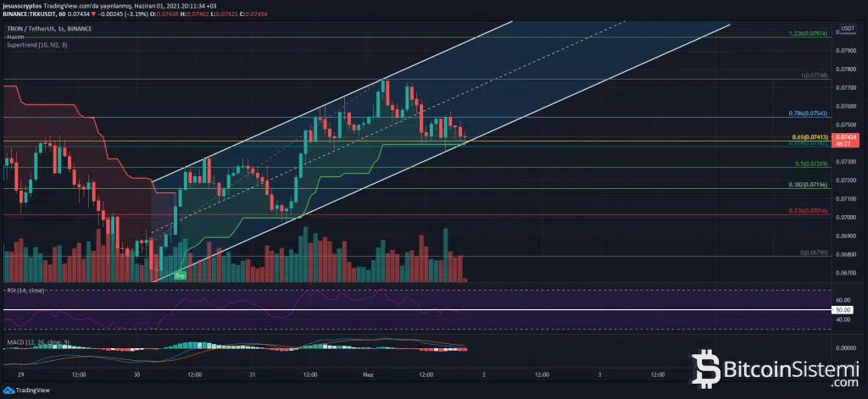Select the Hacim volume indicator label
The height and width of the screenshot is (399, 868).
pyautogui.click(x=14, y=37)
